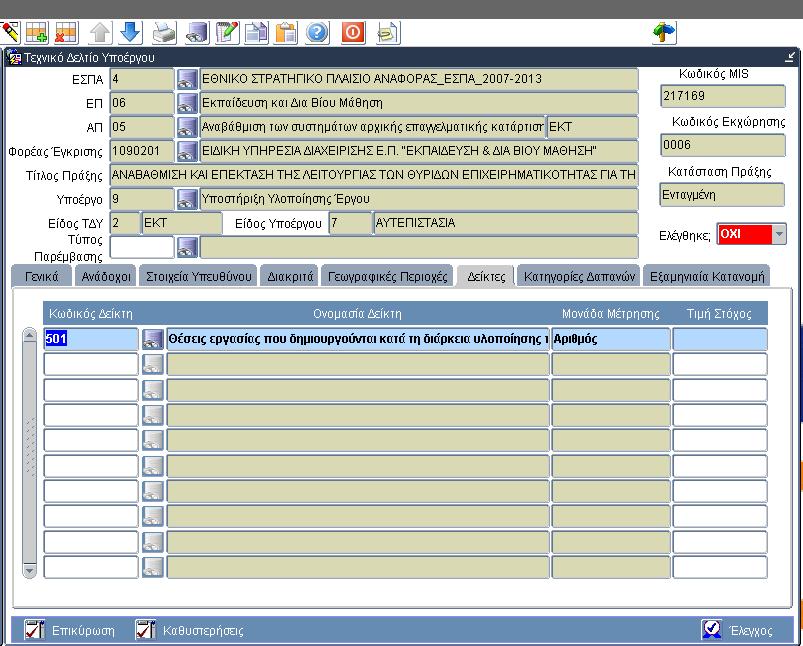Click the Κωδικός Εκχώρησης field 0006
This screenshot has height=646, width=803.
[x=723, y=145]
